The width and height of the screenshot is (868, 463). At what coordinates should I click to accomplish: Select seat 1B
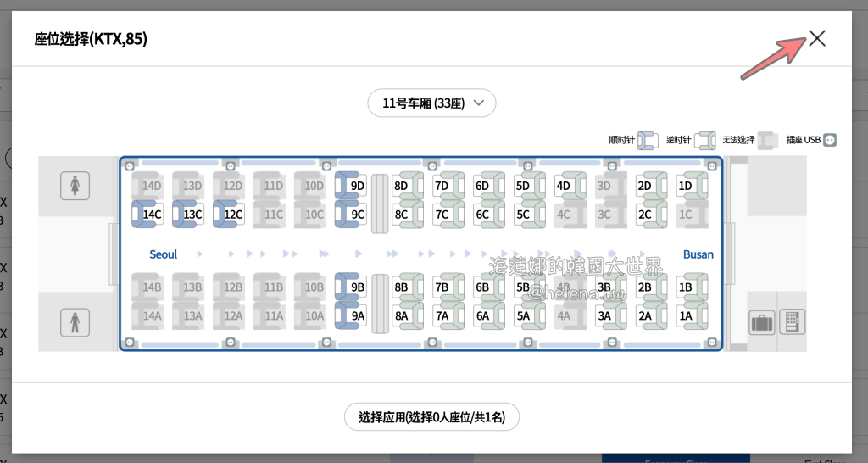click(693, 287)
